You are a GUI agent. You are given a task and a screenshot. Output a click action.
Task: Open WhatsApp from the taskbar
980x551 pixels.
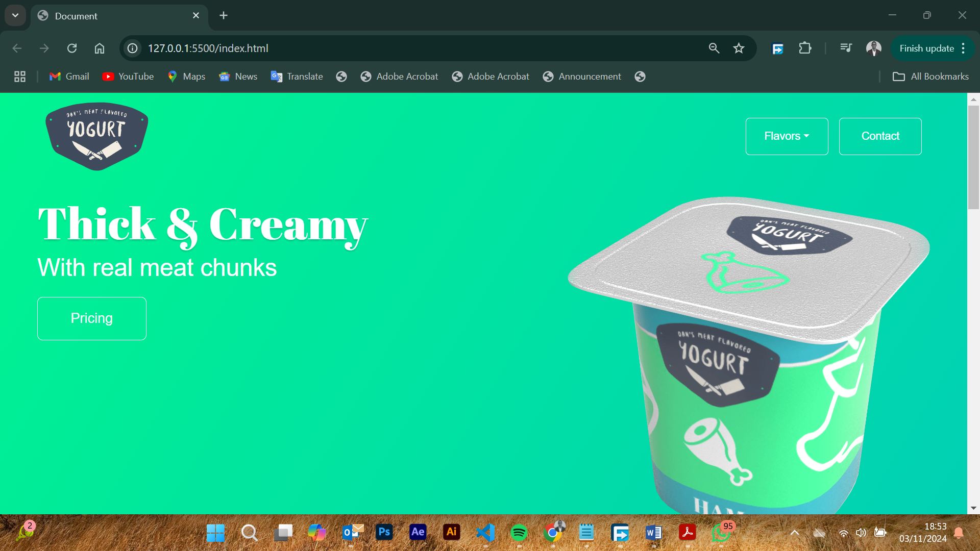pos(721,533)
